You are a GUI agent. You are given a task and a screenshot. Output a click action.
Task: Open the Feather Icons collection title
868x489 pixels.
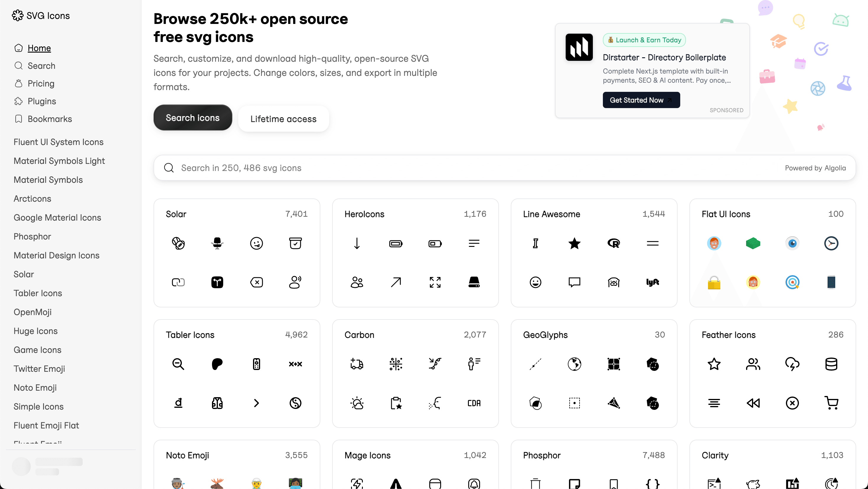tap(729, 335)
